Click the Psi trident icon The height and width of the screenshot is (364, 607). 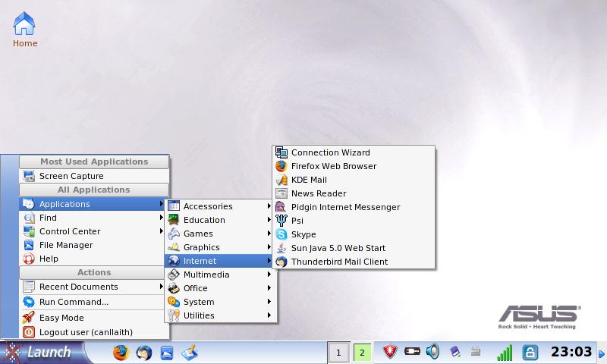[x=281, y=221]
